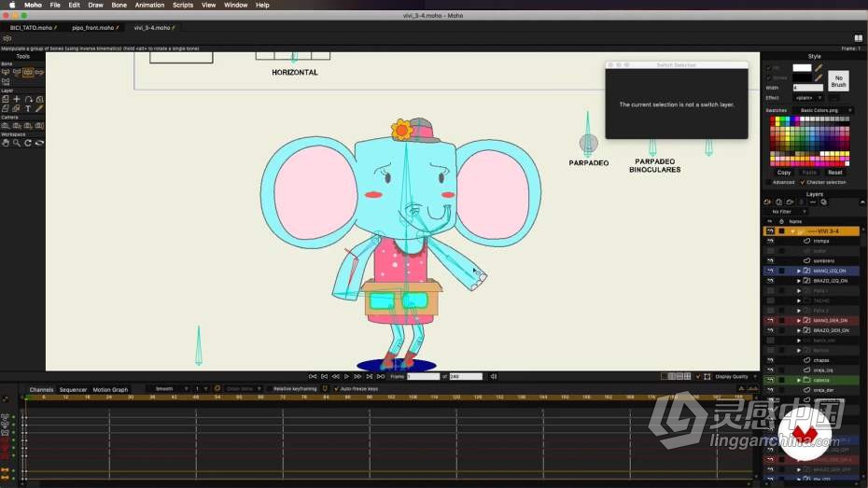This screenshot has width=868, height=488.
Task: Click the New Layer icon
Action: pyautogui.click(x=767, y=202)
